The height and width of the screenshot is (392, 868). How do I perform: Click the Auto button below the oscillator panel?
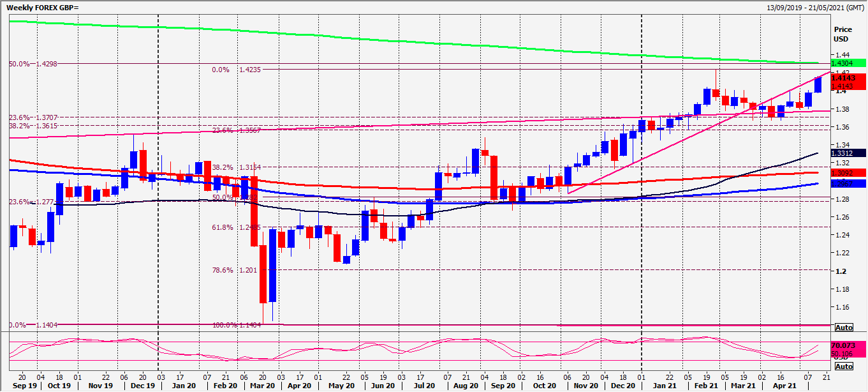click(844, 367)
